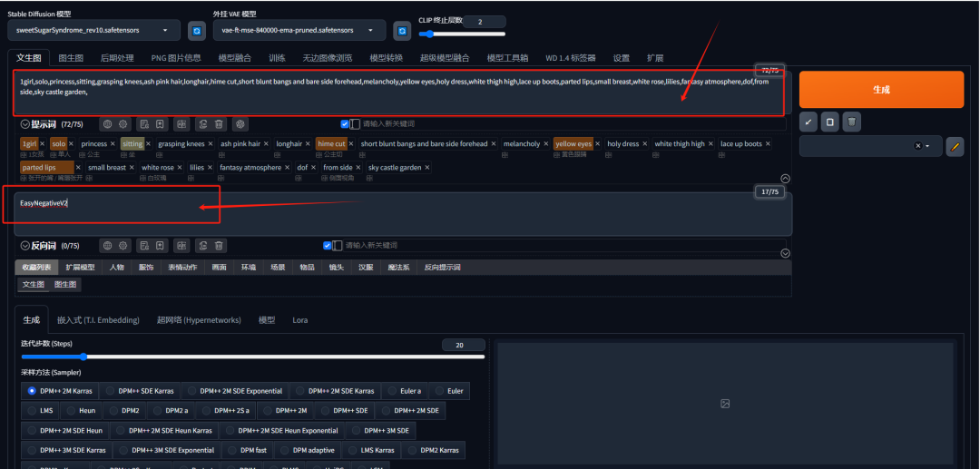Toggle the checkbox beside the 反向词 keyword input
This screenshot has width=980, height=469.
[x=327, y=246]
